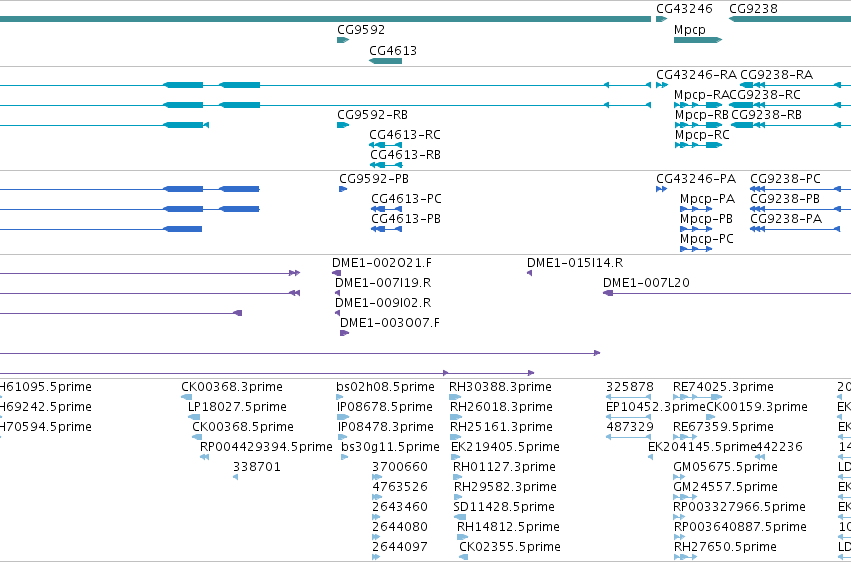The height and width of the screenshot is (562, 851).
Task: Select transcript Mpcp-RB
Action: (x=699, y=125)
